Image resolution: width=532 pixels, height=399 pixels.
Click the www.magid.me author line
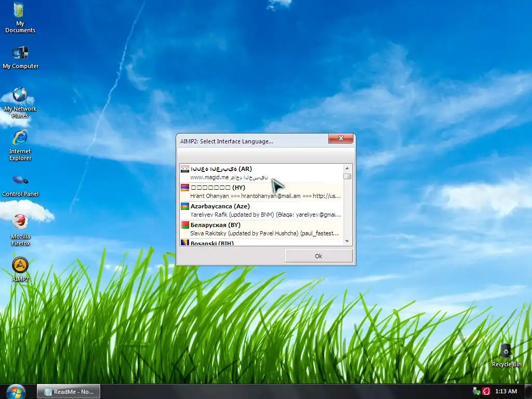click(x=229, y=177)
